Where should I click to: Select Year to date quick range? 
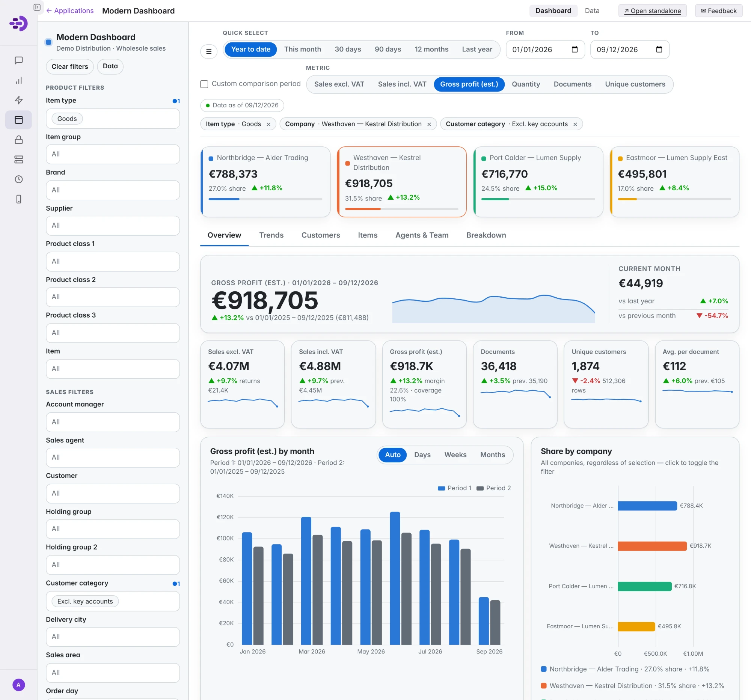point(250,50)
